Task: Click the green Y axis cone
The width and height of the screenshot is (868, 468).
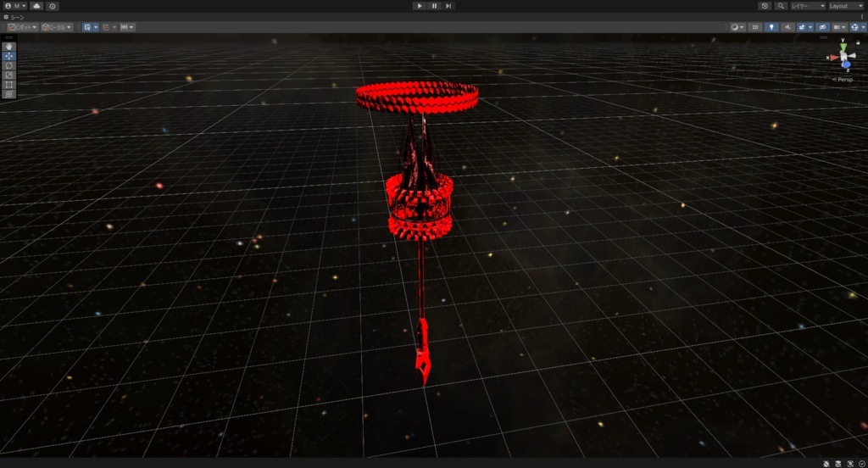Action: 843,47
